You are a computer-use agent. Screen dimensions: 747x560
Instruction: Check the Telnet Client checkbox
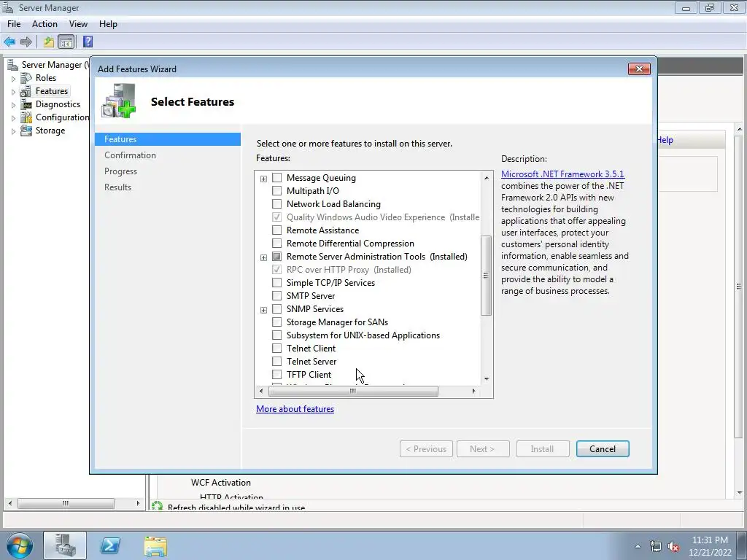click(276, 348)
